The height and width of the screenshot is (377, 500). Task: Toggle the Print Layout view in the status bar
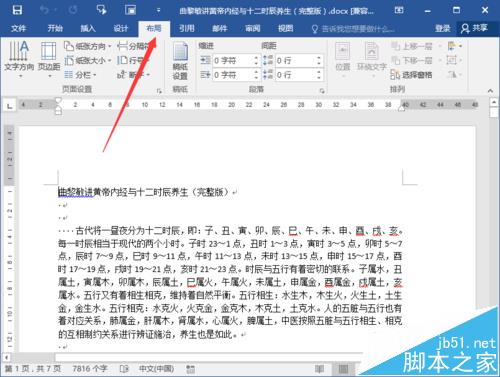point(343,369)
